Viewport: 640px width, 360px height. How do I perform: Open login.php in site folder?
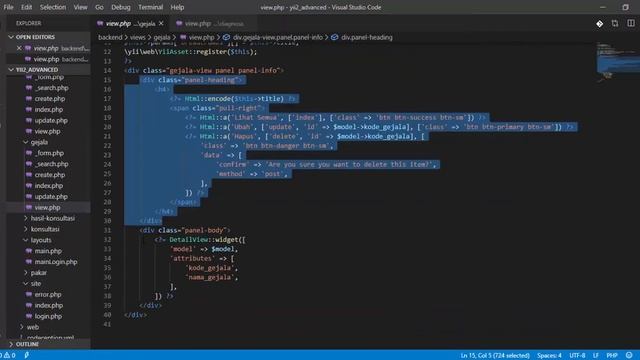pos(48,316)
